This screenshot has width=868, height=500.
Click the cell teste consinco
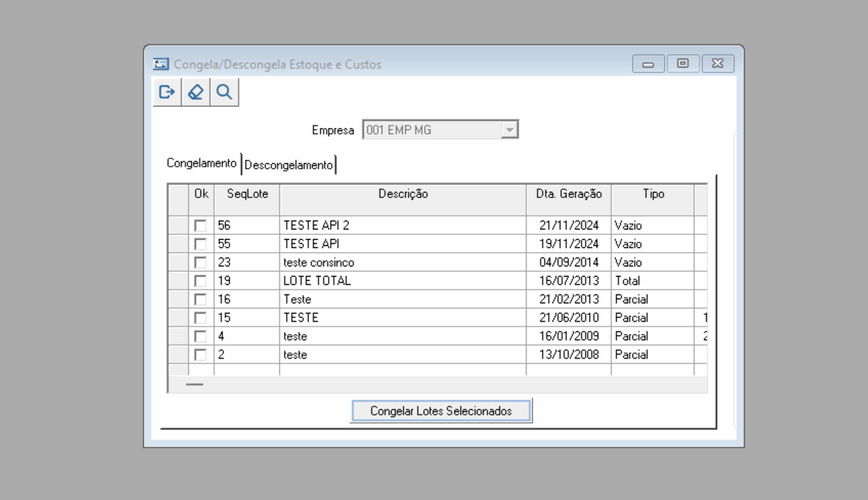pyautogui.click(x=403, y=262)
